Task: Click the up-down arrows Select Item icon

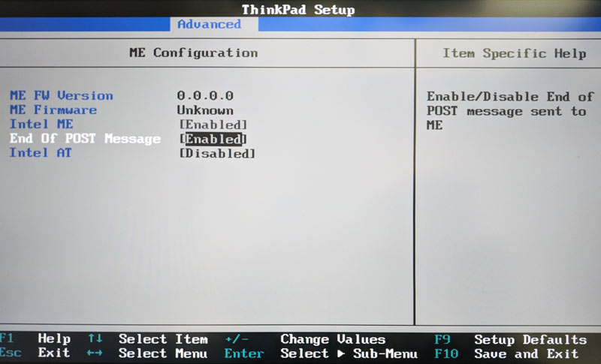Action: (95, 338)
